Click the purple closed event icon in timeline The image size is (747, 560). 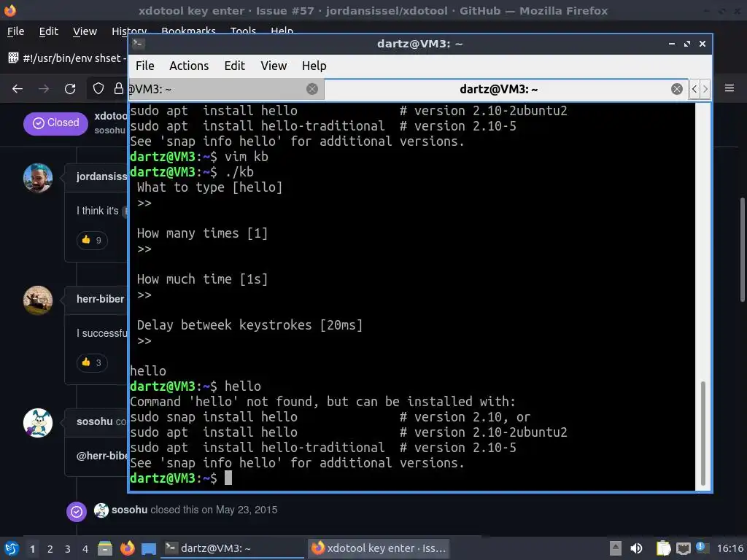pos(76,512)
